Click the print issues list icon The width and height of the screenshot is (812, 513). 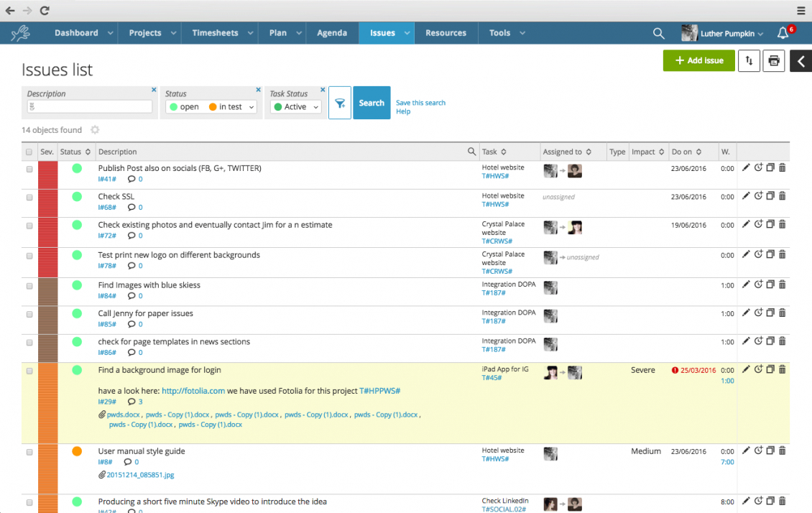coord(774,61)
